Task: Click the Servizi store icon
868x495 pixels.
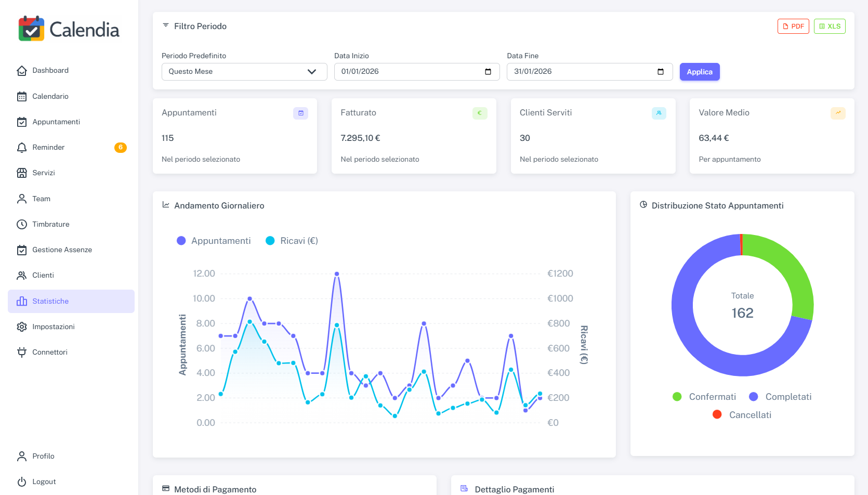Action: pos(22,173)
